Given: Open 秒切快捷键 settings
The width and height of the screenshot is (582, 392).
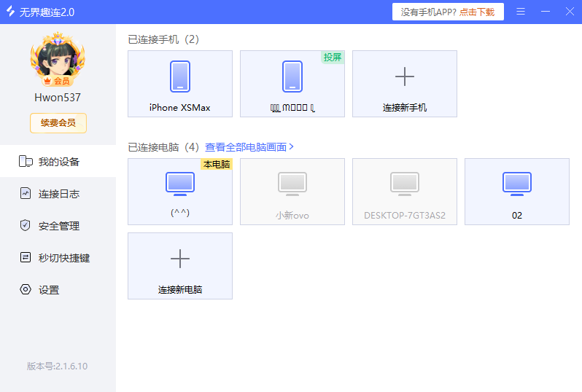Looking at the screenshot, I should tap(58, 258).
